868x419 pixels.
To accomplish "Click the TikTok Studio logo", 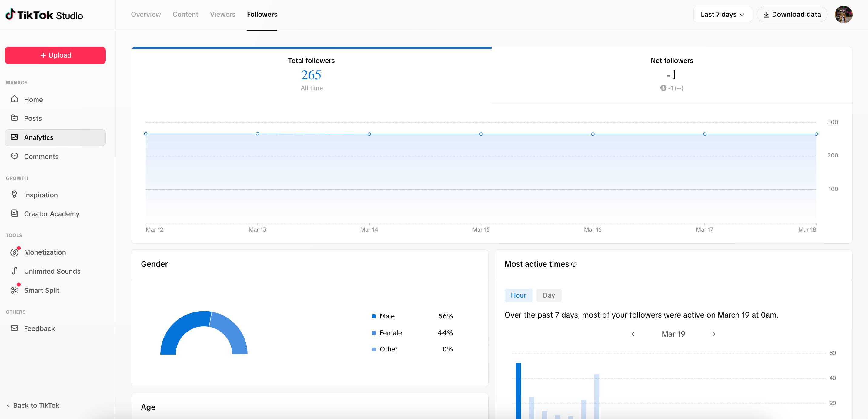I will click(x=44, y=15).
